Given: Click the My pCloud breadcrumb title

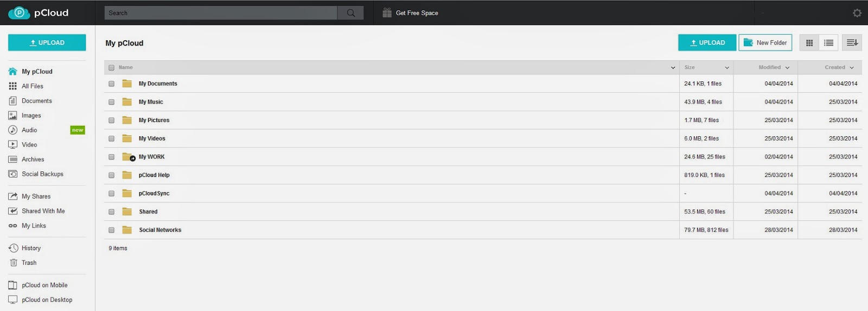Looking at the screenshot, I should [124, 43].
